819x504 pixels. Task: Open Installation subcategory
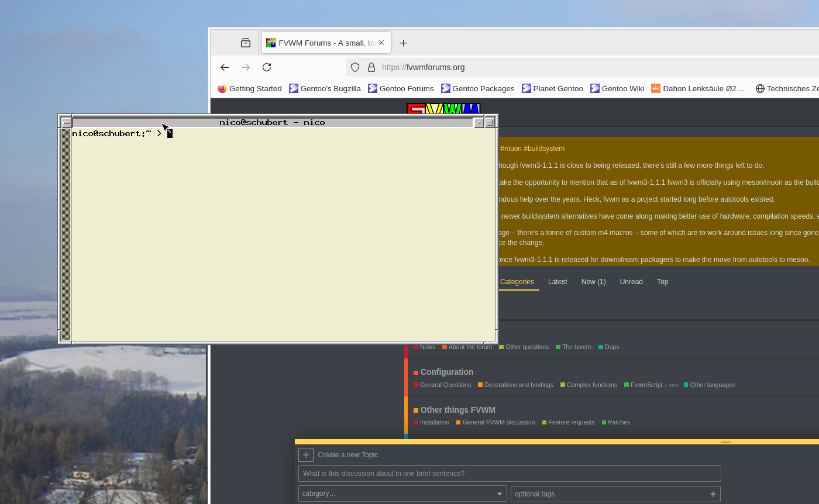(x=432, y=422)
